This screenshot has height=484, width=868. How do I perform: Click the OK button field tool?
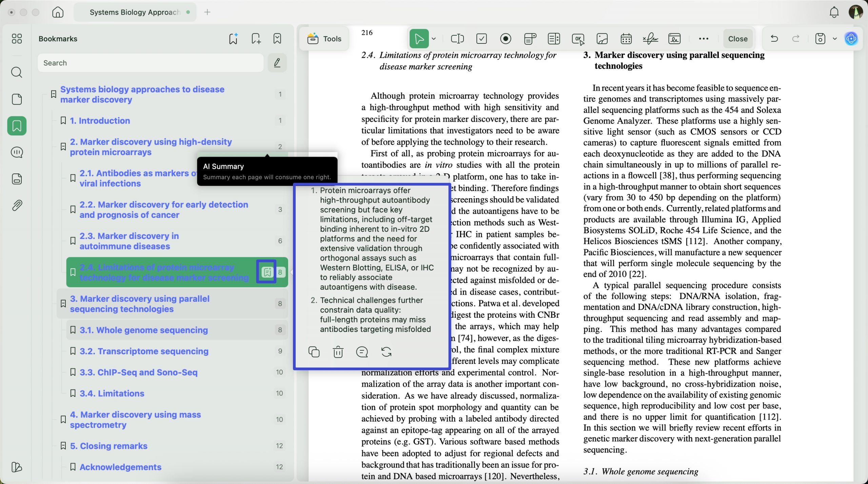[578, 39]
